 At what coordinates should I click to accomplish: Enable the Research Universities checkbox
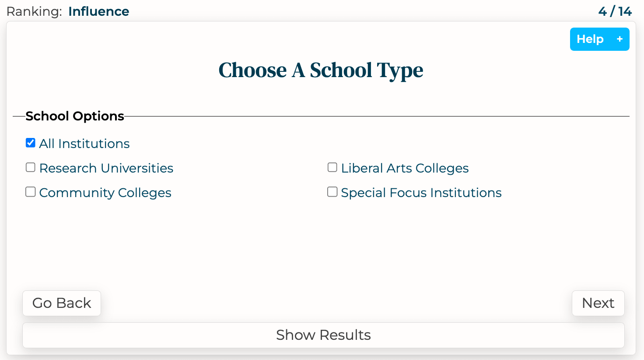click(x=30, y=167)
